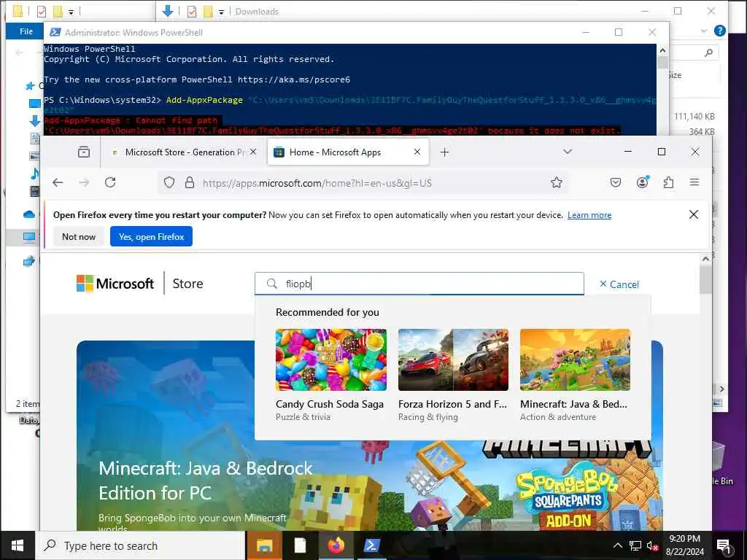This screenshot has height=560, width=747.
Task: Open the notification center icon
Action: (x=724, y=545)
